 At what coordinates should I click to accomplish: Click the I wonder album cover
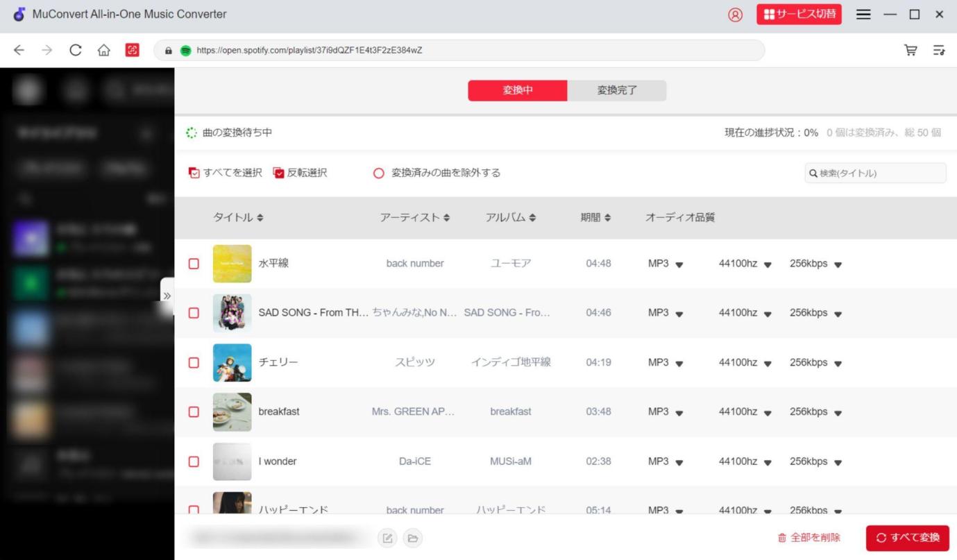pos(232,461)
